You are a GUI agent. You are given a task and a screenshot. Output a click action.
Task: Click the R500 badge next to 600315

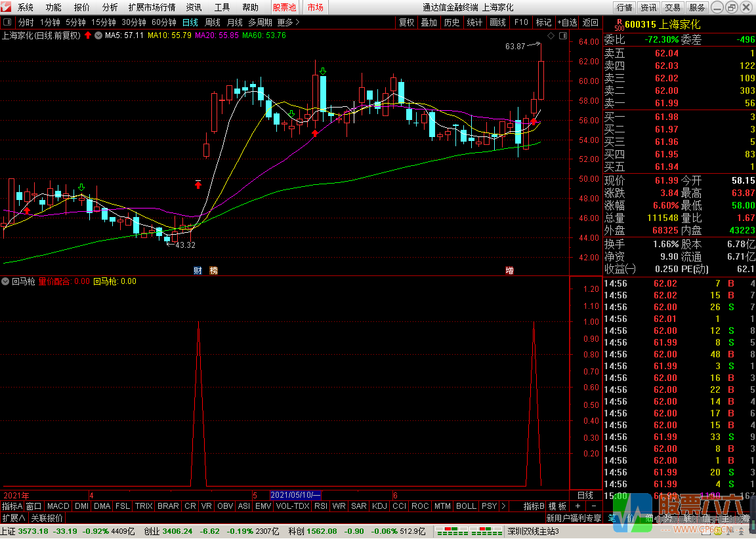click(619, 24)
